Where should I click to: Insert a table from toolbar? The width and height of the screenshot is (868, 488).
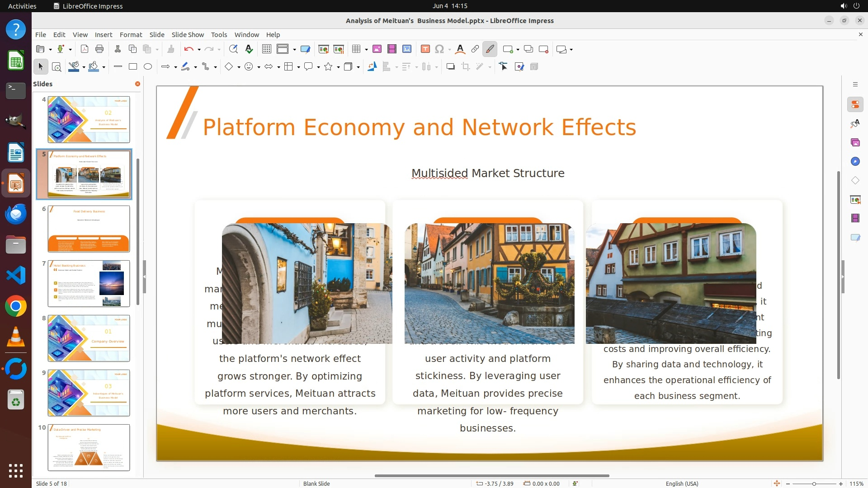(356, 49)
